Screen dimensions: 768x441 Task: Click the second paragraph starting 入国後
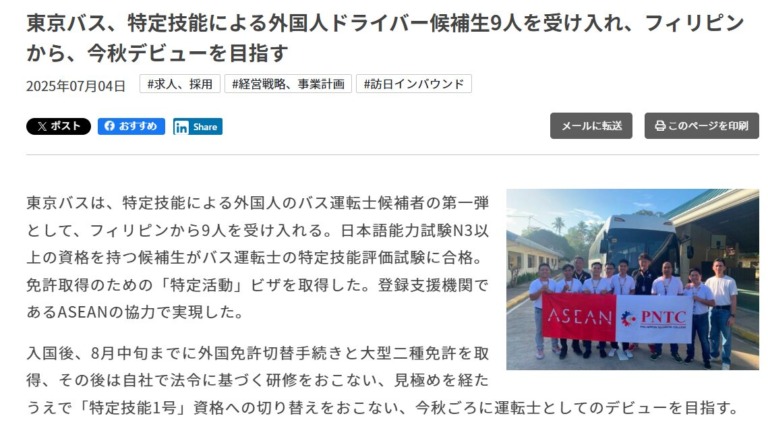[x=382, y=380]
